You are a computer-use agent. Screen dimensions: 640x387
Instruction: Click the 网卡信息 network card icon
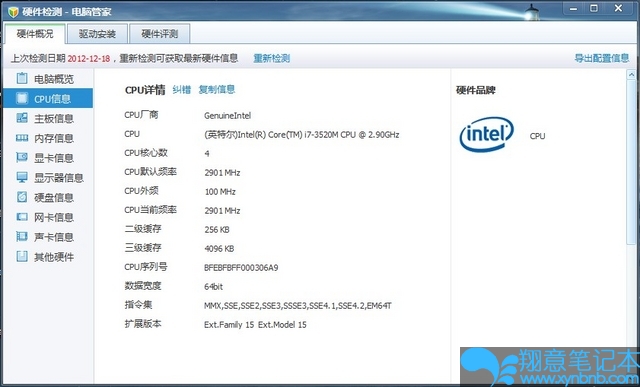pos(22,217)
